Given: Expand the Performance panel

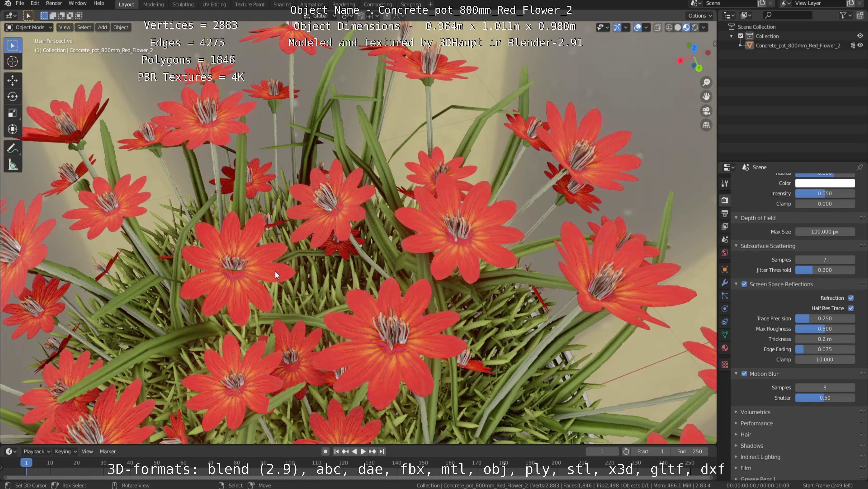Looking at the screenshot, I should click(x=736, y=423).
